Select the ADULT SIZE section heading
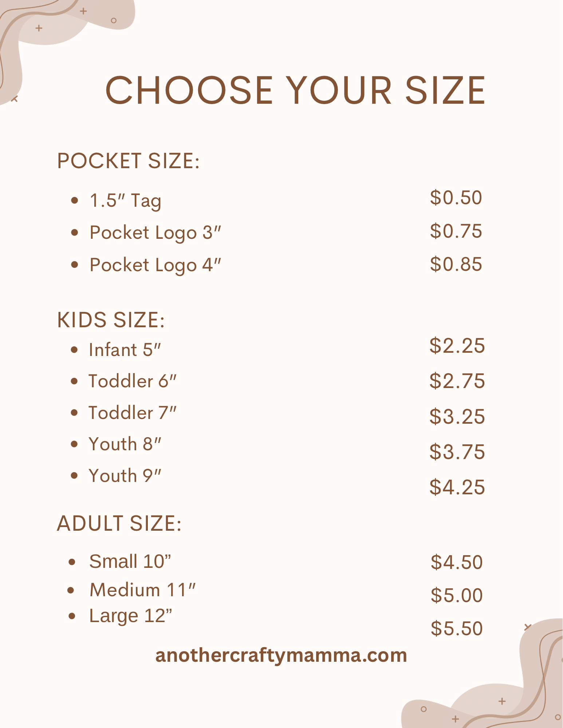563x728 pixels. [x=119, y=523]
